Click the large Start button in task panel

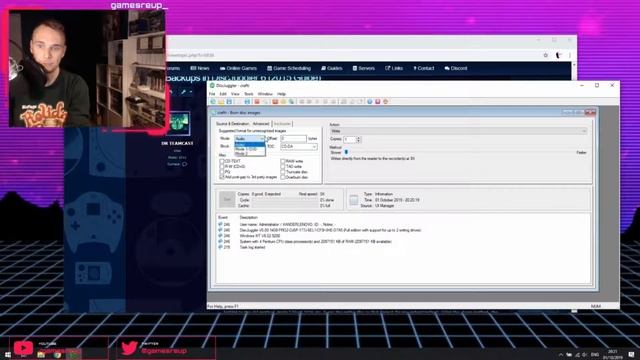[227, 200]
